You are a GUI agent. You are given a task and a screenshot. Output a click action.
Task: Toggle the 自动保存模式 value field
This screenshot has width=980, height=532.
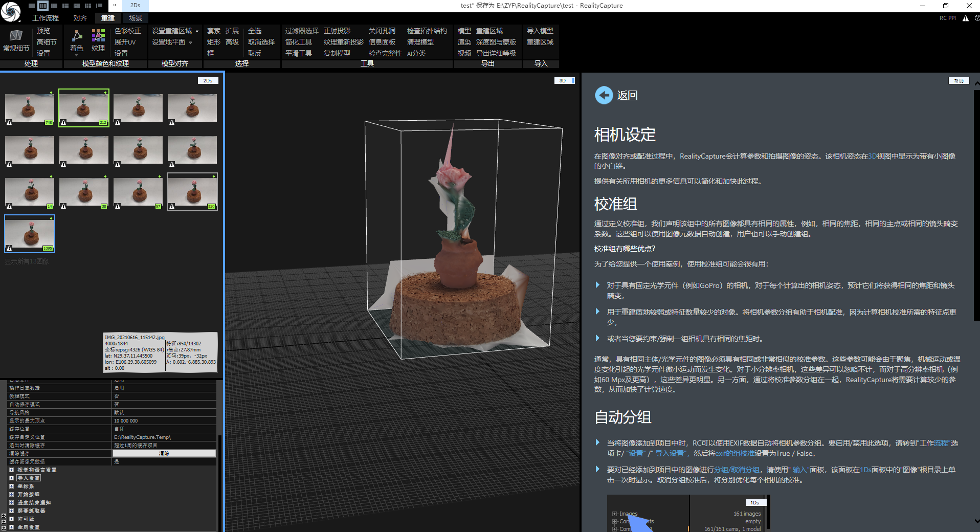[x=164, y=404]
